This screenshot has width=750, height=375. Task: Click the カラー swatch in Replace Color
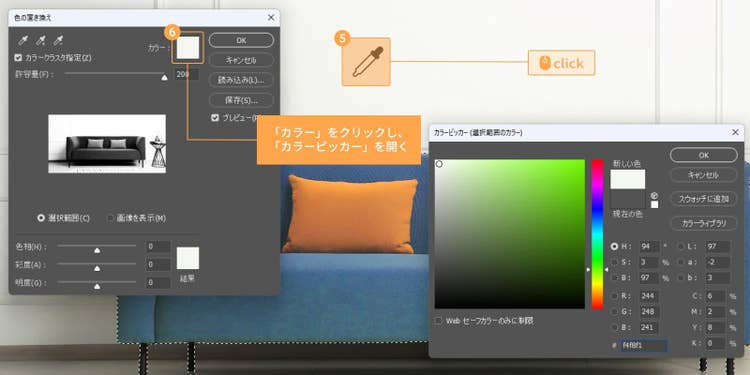[188, 48]
